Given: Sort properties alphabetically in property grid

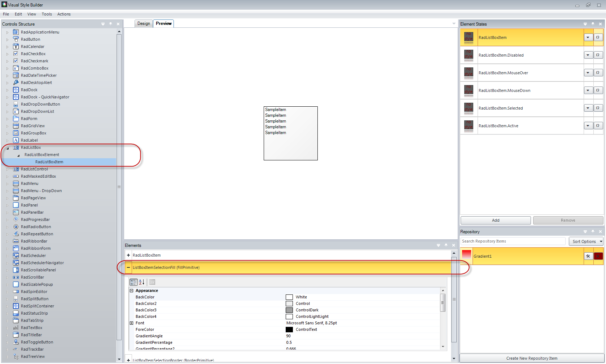Looking at the screenshot, I should 142,282.
